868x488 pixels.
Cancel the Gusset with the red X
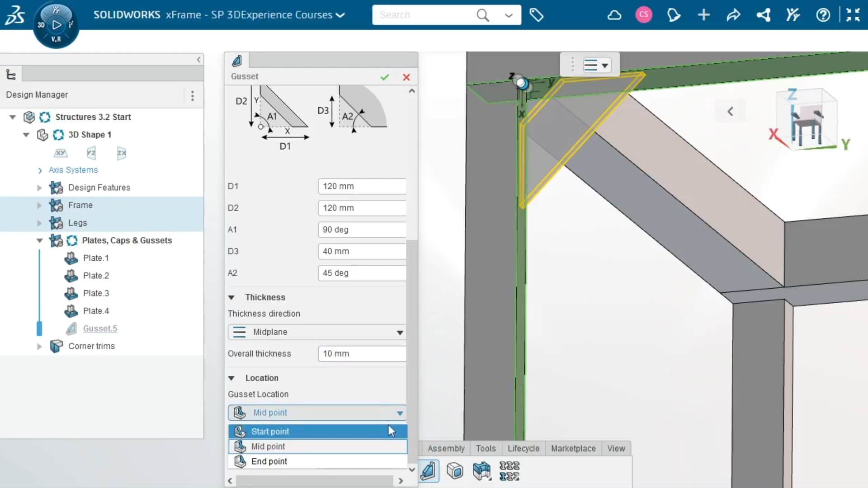[x=406, y=77]
